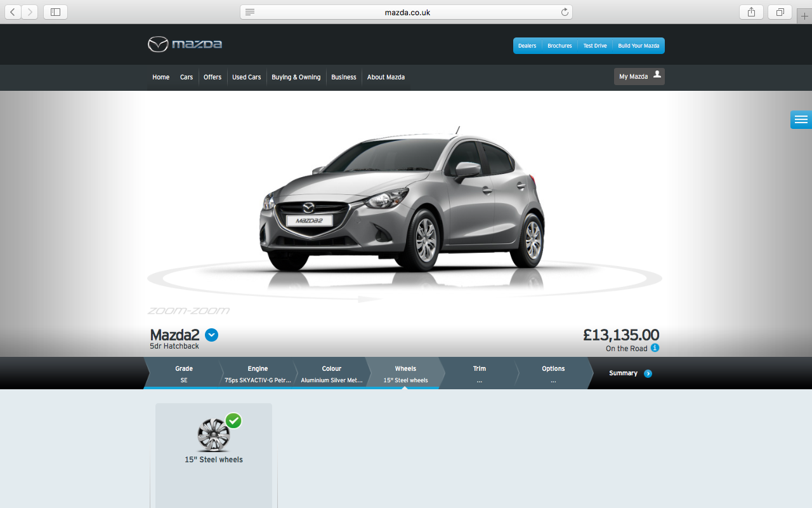Toggle the green check on steel wheels
812x508 pixels.
point(233,420)
